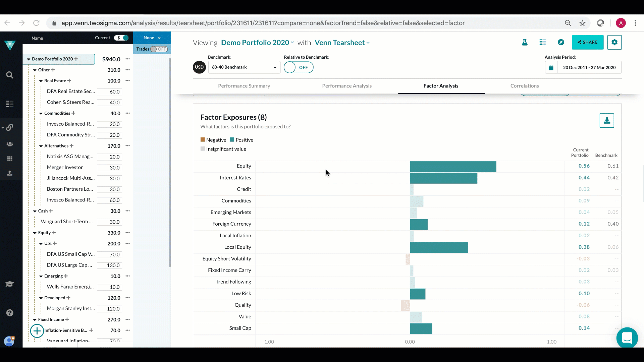
Task: Turn on the Trades toggle
Action: tap(159, 49)
